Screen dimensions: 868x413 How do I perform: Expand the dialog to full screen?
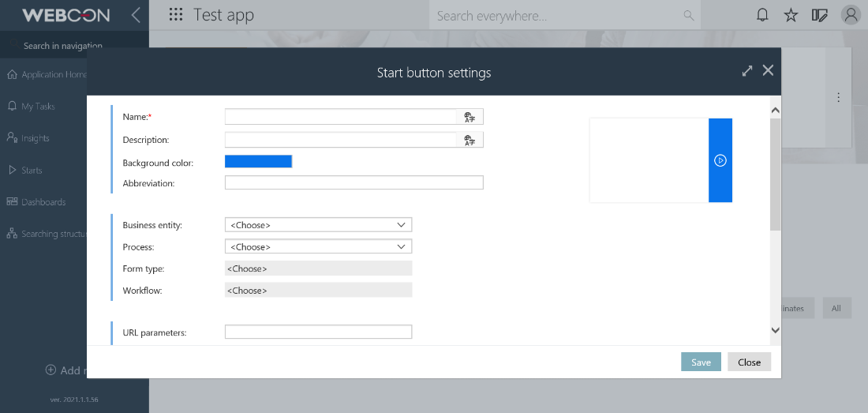click(x=747, y=70)
